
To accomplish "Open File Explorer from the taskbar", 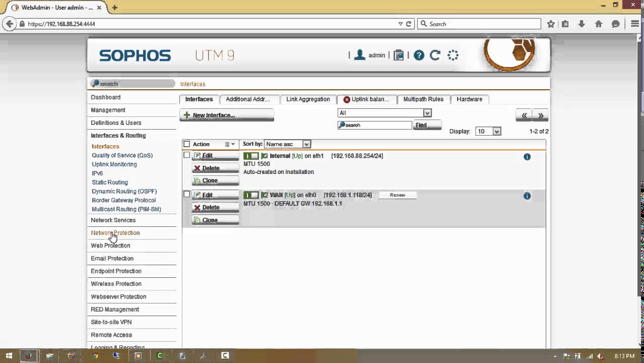I will tap(50, 356).
